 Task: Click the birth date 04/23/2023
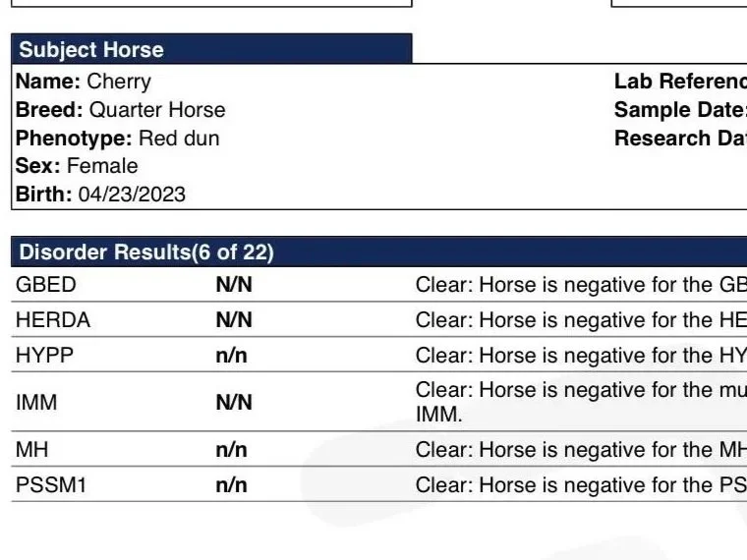(x=132, y=195)
